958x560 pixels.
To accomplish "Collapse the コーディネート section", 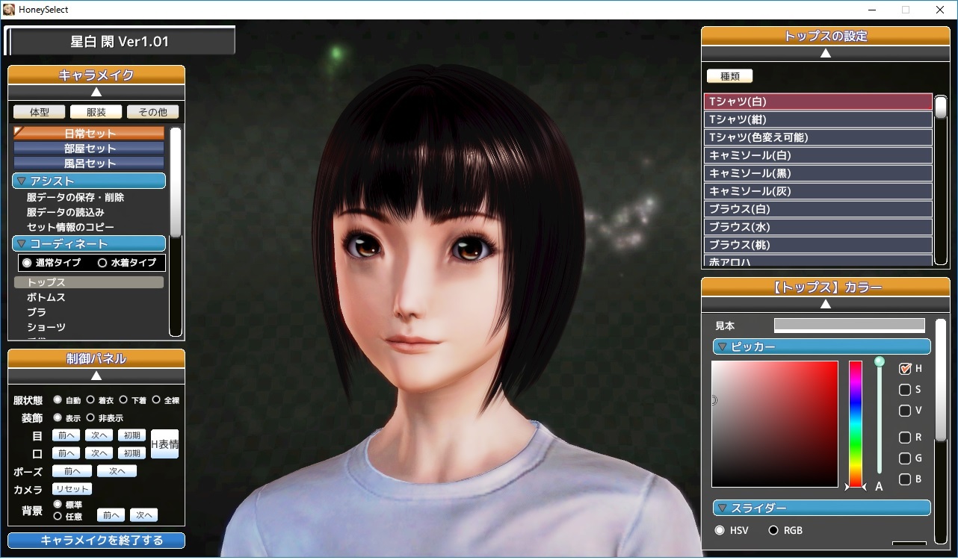I will [x=89, y=243].
